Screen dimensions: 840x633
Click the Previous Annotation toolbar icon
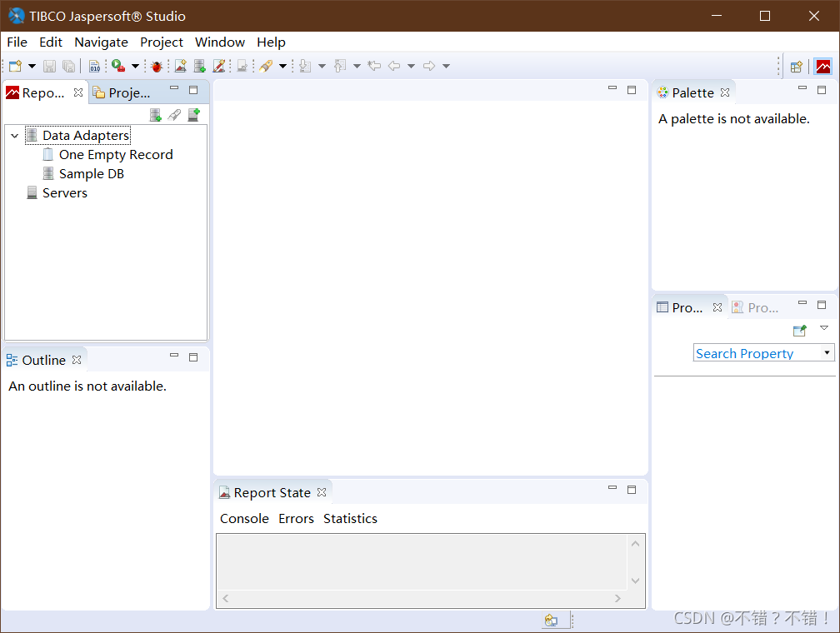340,66
